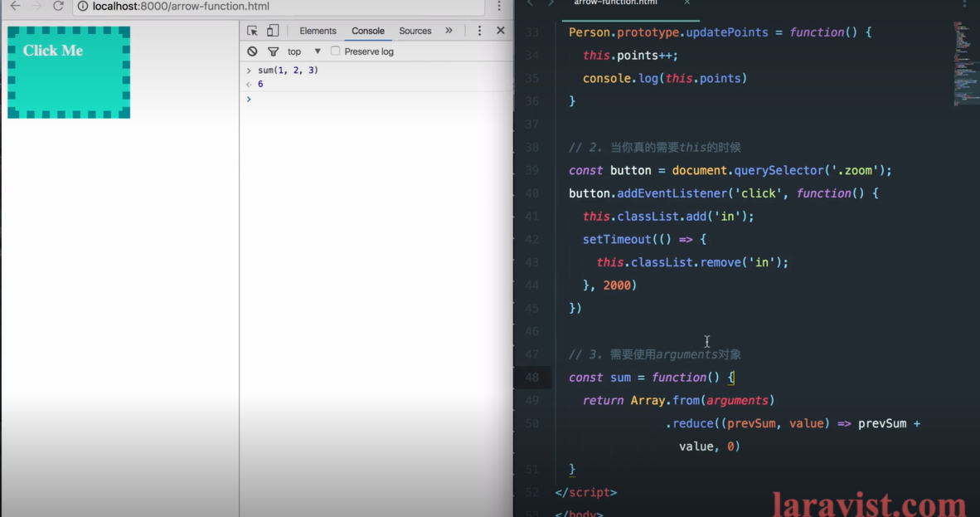The image size is (980, 517).
Task: Click line number 39 in gutter
Action: (532, 170)
